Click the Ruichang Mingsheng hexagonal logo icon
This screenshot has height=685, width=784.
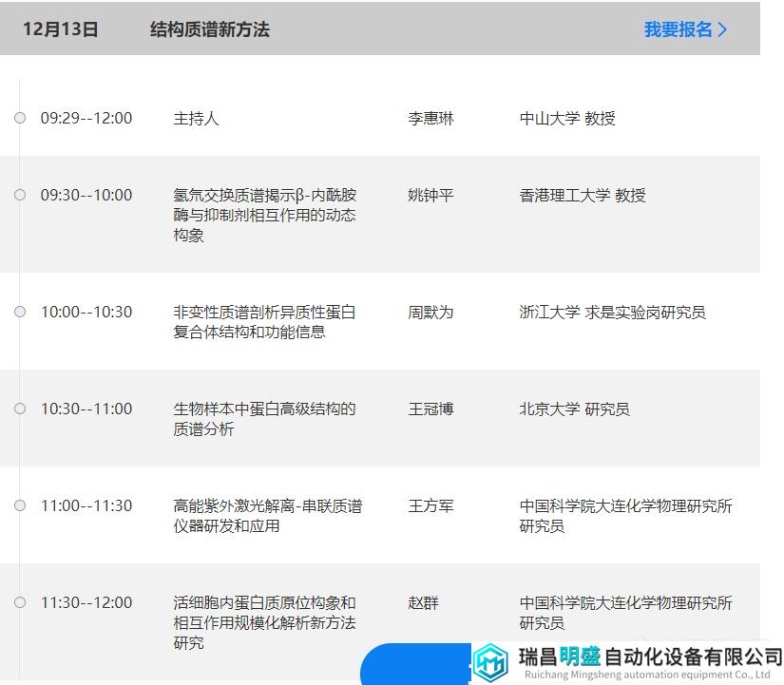[x=490, y=662]
